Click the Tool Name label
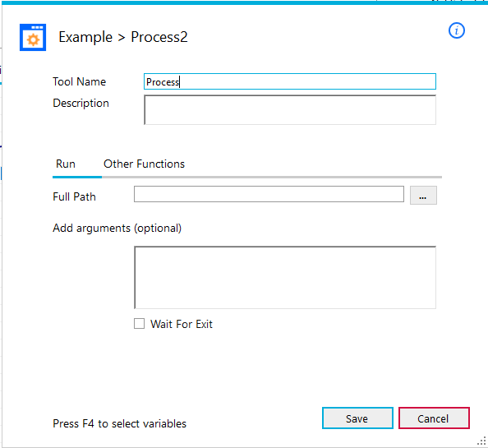This screenshot has height=448, width=488. point(80,81)
